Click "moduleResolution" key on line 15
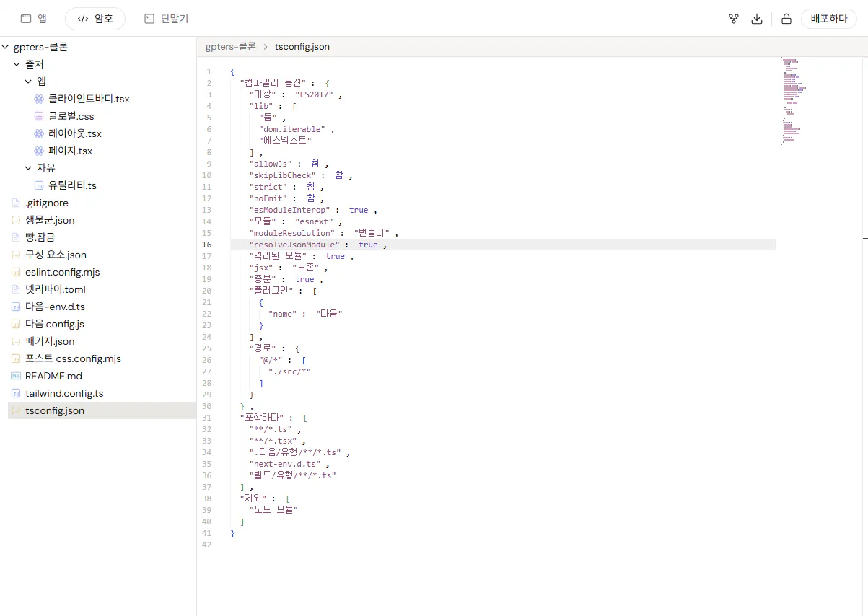This screenshot has width=868, height=616. (291, 233)
